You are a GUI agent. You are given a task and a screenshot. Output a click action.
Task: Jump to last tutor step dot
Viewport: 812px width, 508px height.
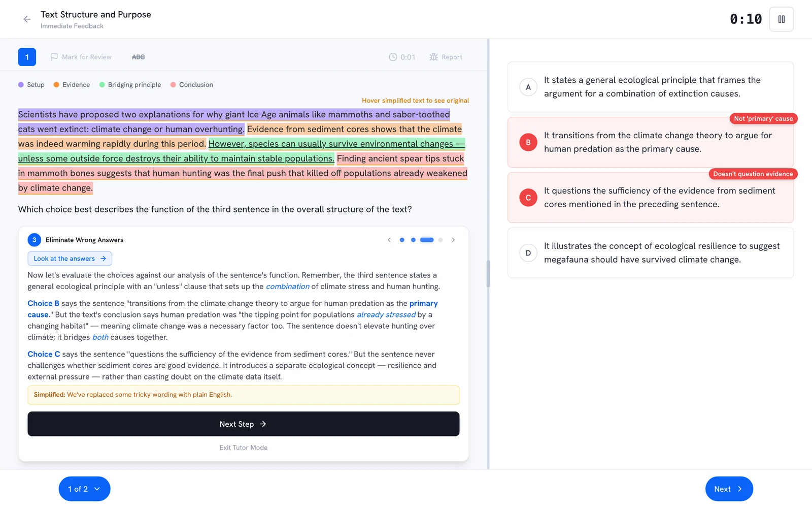coord(441,240)
